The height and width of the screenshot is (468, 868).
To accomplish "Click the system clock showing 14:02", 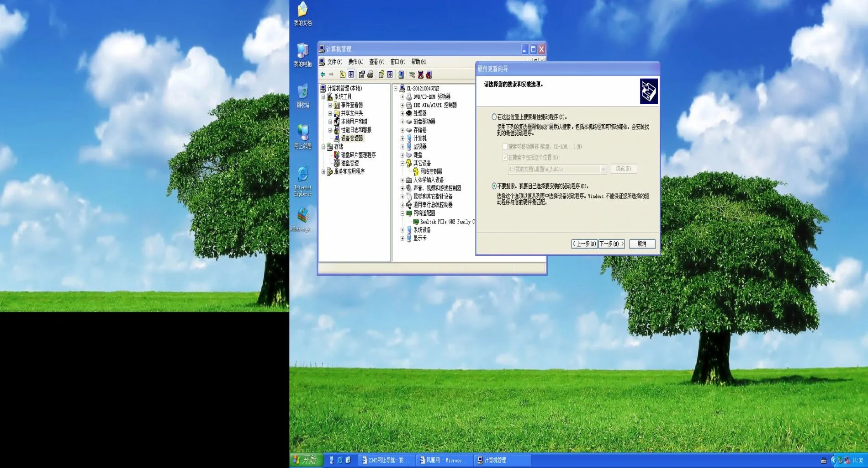I will pos(857,461).
